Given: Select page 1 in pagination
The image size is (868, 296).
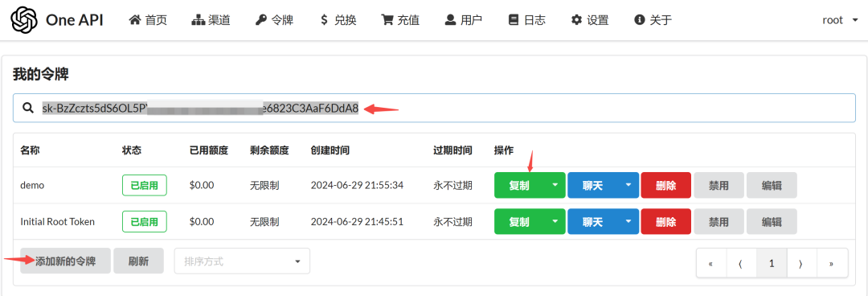Looking at the screenshot, I should [x=771, y=263].
